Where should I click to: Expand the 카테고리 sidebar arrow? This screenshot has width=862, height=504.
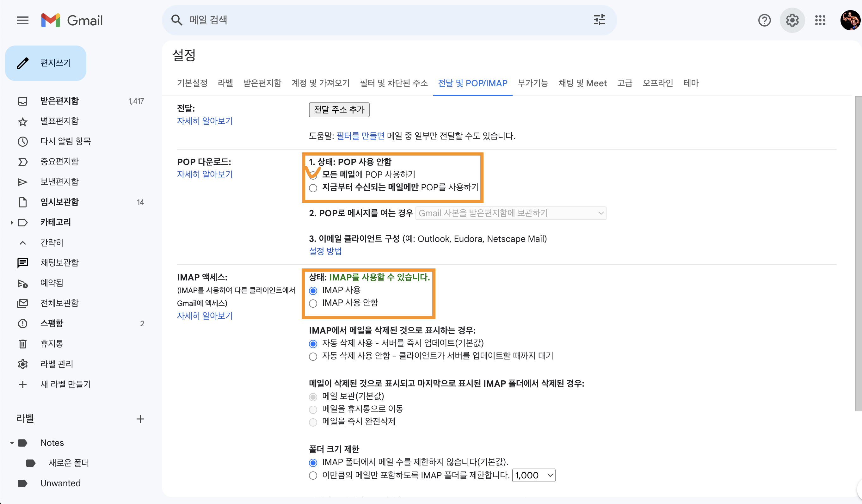12,223
